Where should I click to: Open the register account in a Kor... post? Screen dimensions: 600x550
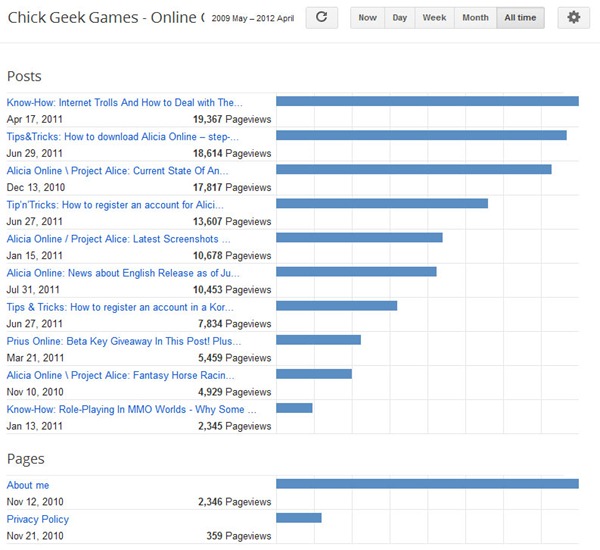tap(120, 307)
